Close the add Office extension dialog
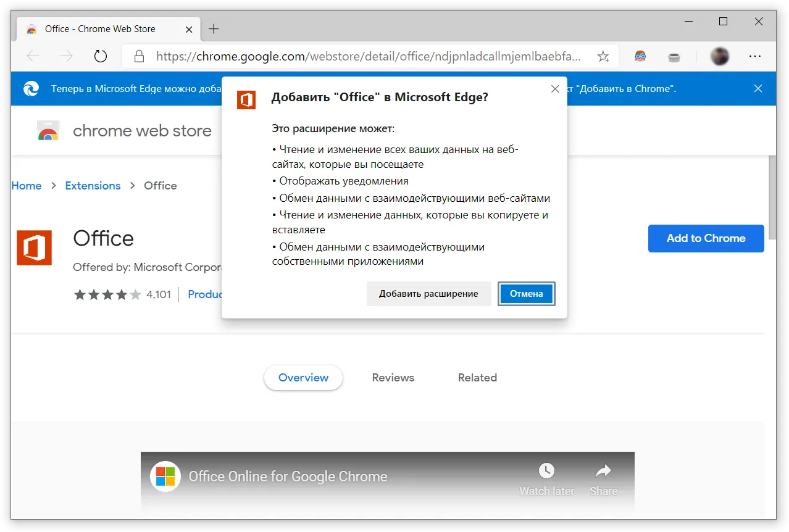Screen dimensions: 789x532 click(x=555, y=89)
